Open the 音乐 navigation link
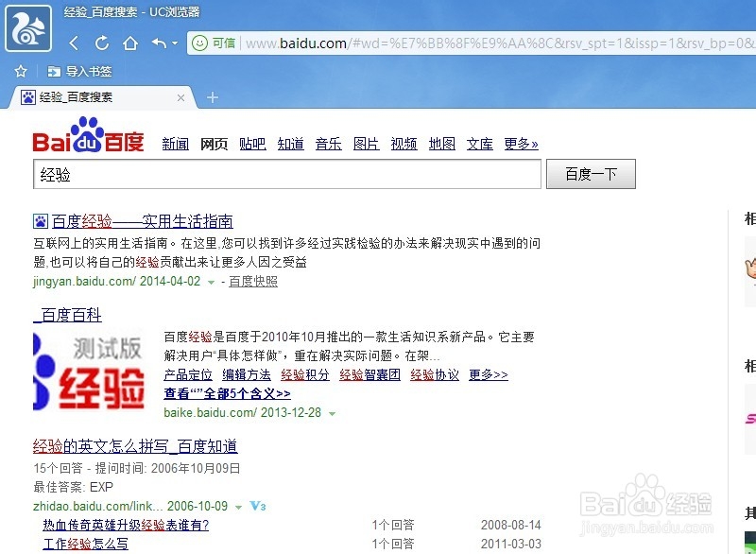This screenshot has width=756, height=554. [x=328, y=144]
